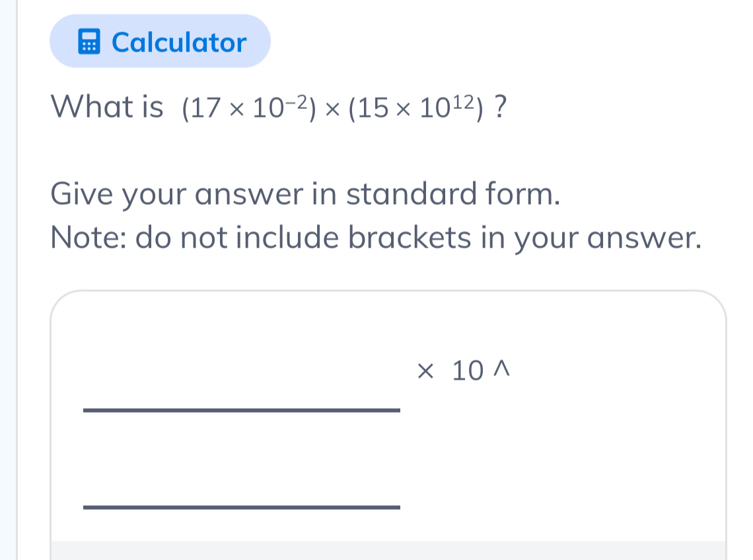The width and height of the screenshot is (753, 560).
Task: Click the multiplication sign before 10 in answer
Action: tap(426, 372)
